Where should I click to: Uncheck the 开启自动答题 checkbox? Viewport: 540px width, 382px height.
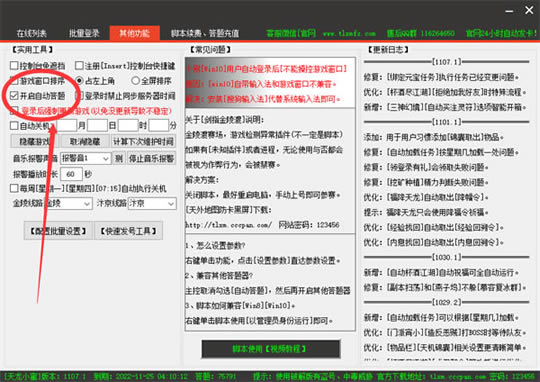tap(14, 96)
